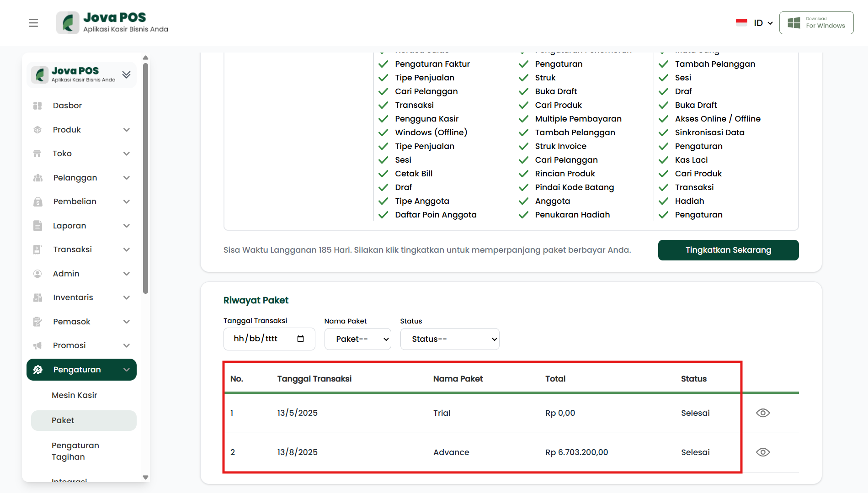Screen dimensions: 868x493
Task: Open the calendar picker in date field
Action: tap(300, 339)
